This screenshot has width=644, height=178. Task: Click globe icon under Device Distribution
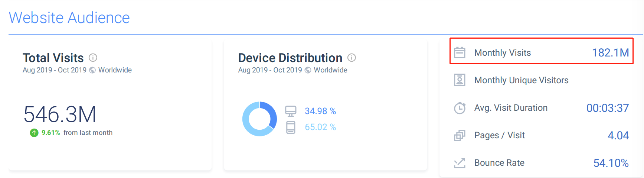[x=308, y=70]
